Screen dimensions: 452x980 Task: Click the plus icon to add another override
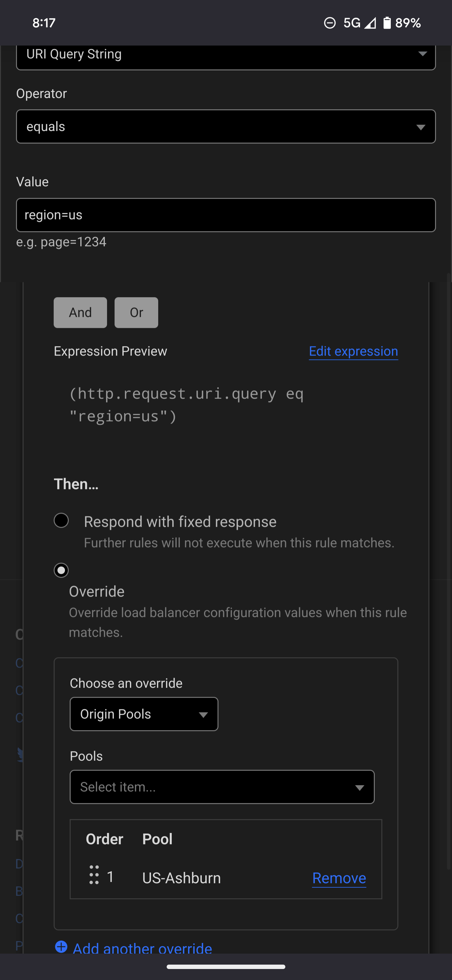tap(61, 948)
